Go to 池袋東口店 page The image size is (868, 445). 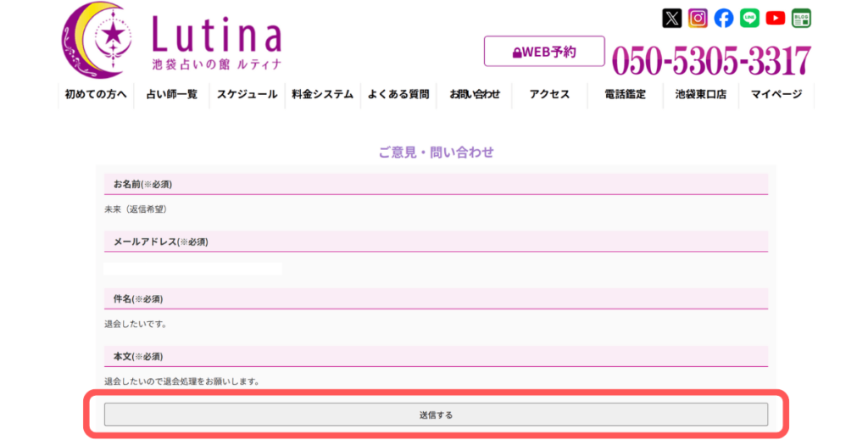(x=700, y=95)
